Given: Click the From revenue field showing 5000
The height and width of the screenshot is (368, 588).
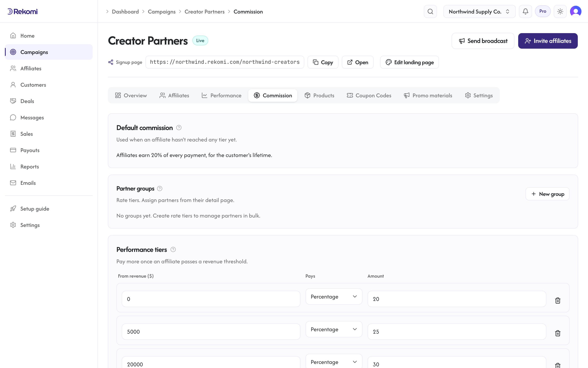Looking at the screenshot, I should 211,331.
